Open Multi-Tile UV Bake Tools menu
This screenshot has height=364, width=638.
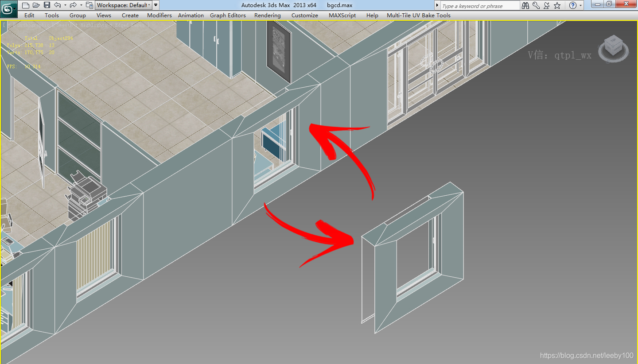tap(419, 15)
